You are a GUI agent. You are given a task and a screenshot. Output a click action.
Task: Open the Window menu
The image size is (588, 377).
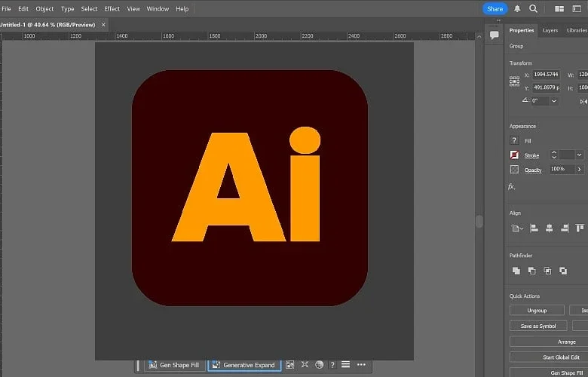[x=158, y=8]
